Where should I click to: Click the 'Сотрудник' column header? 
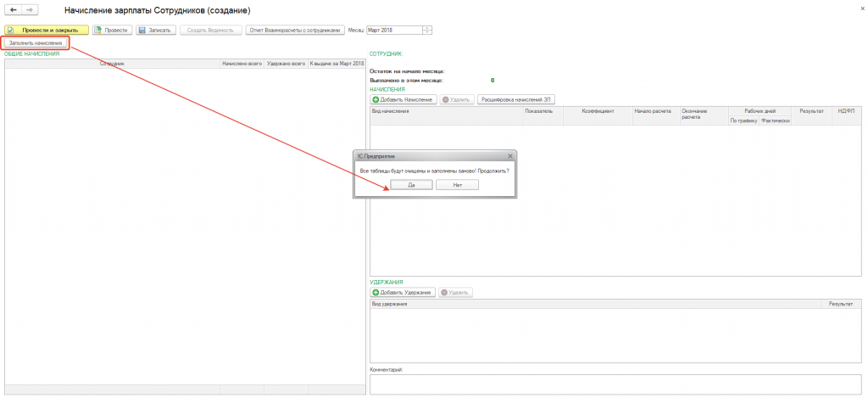(x=113, y=64)
